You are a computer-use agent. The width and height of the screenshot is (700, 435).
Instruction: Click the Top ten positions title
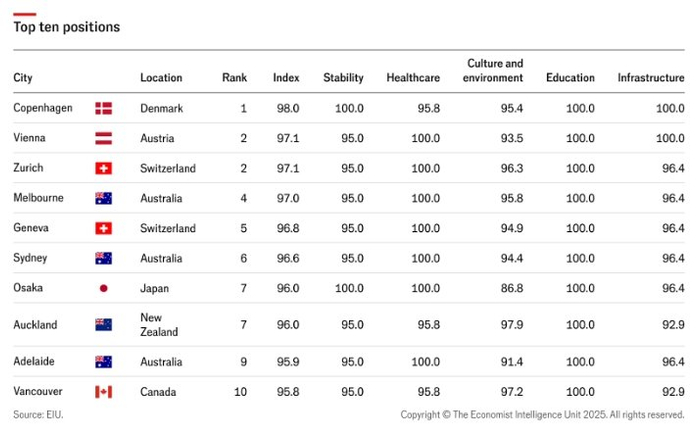tap(66, 27)
